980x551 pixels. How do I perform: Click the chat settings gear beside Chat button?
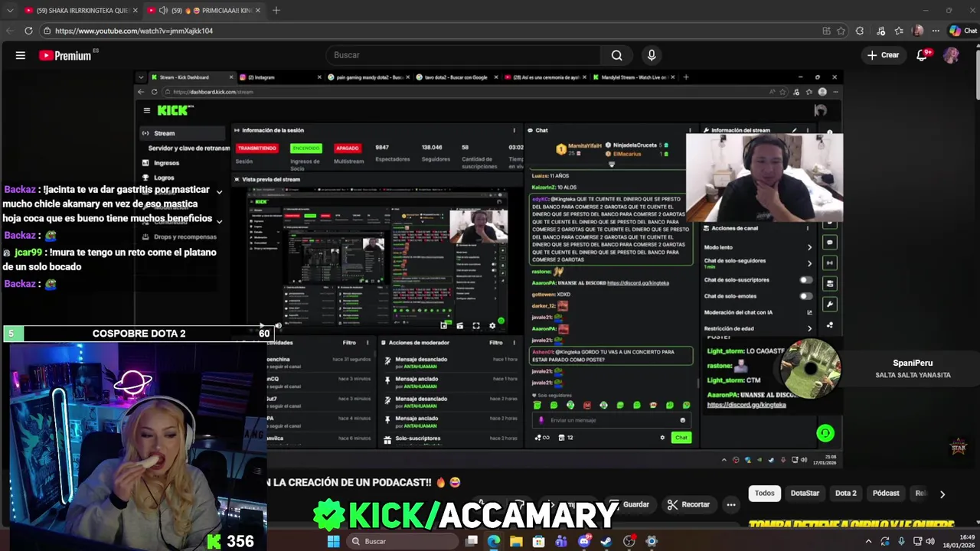662,438
